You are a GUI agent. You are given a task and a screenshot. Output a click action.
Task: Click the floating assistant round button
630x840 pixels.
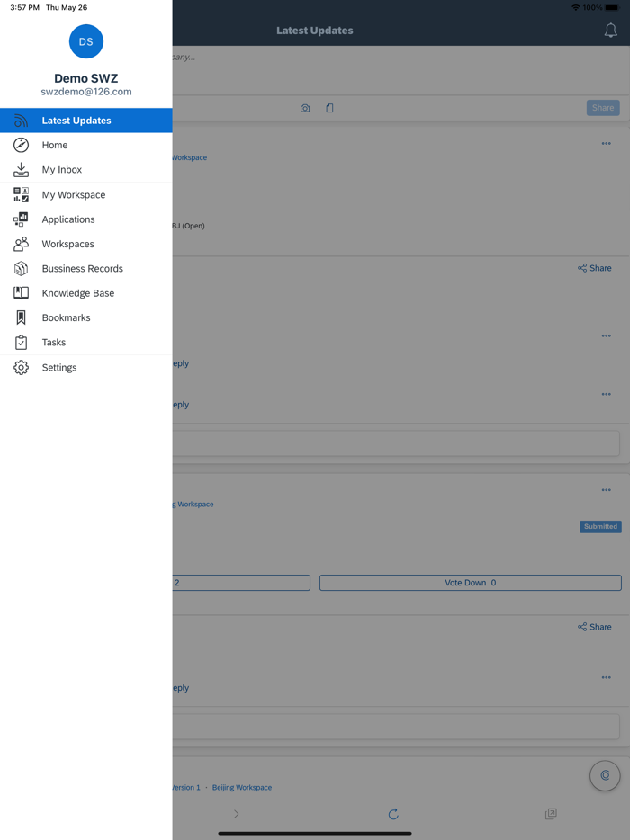tap(605, 775)
